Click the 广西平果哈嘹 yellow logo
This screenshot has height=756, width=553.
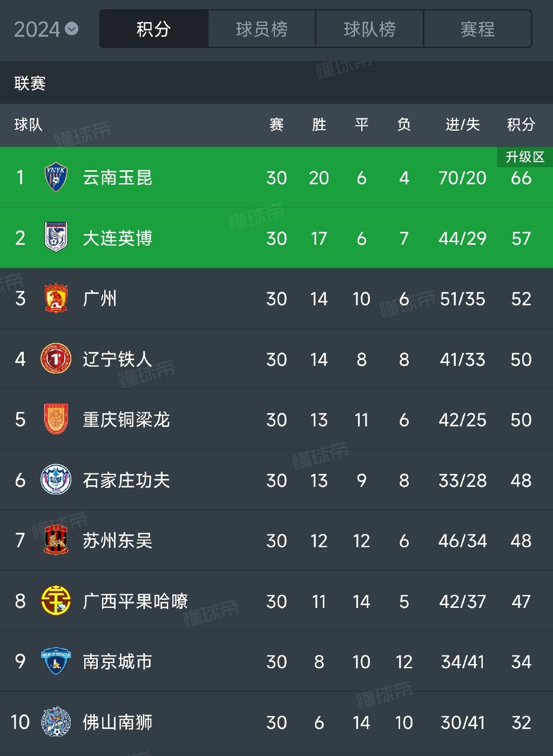56,601
